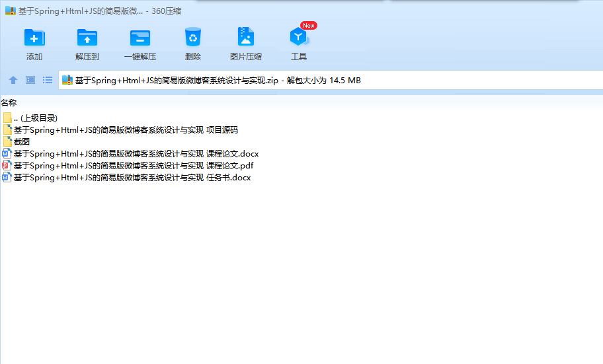Select the 课程论文.docx file
The image size is (603, 364).
coord(130,154)
